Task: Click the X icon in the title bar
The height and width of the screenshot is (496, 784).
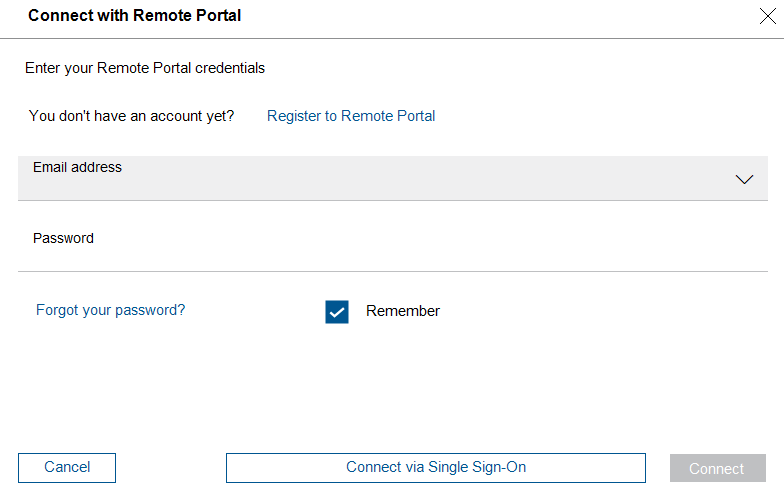Action: point(769,15)
